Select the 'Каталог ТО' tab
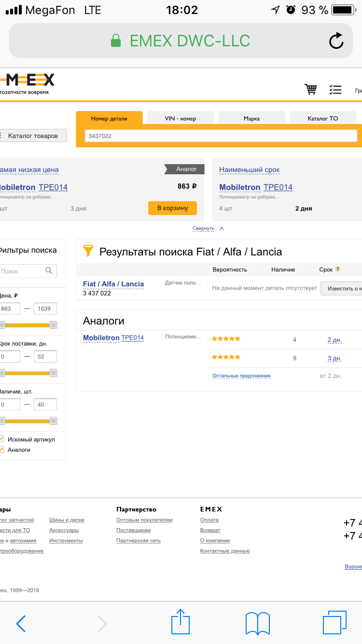The image size is (362, 644). point(322,118)
